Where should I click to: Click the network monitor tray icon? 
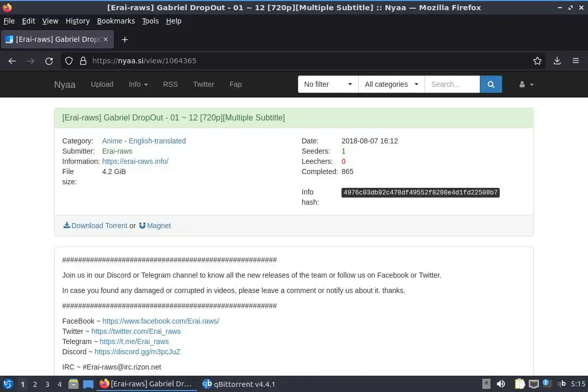[534, 384]
